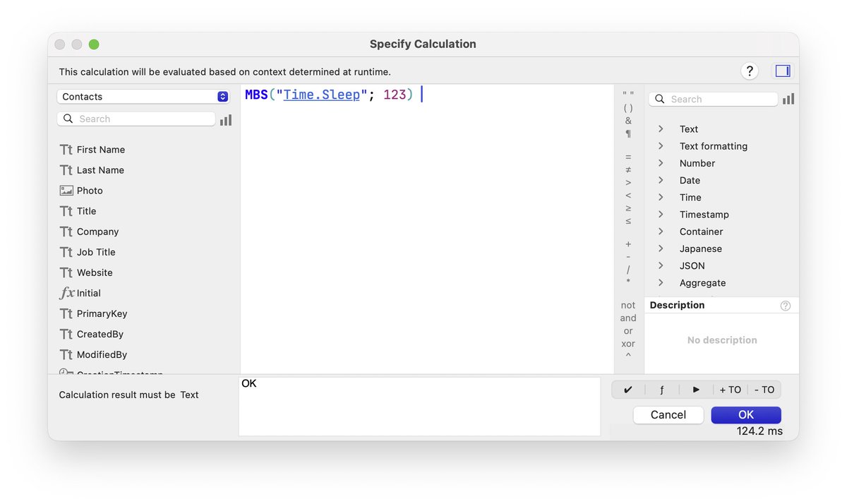Expand the Aggregate functions category
The image size is (847, 504).
coord(661,283)
